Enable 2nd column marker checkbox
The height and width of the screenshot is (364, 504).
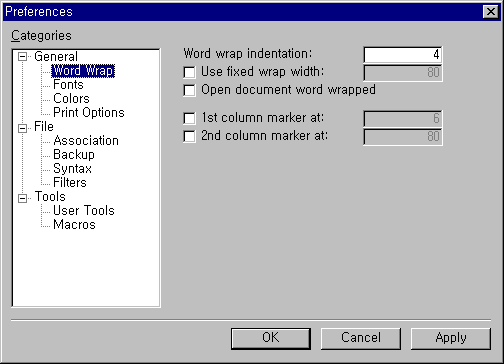click(189, 136)
